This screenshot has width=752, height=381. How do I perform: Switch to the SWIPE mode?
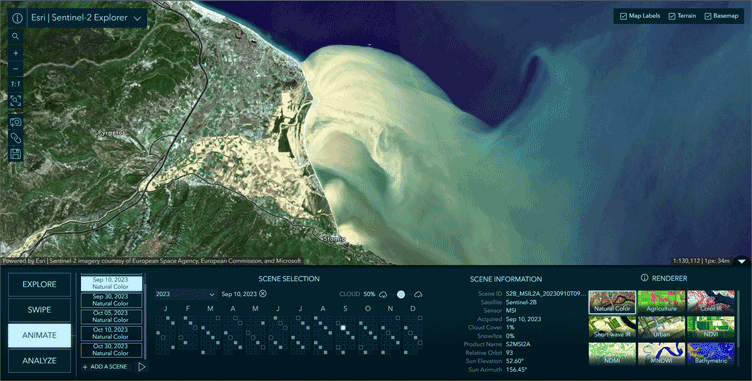[39, 310]
